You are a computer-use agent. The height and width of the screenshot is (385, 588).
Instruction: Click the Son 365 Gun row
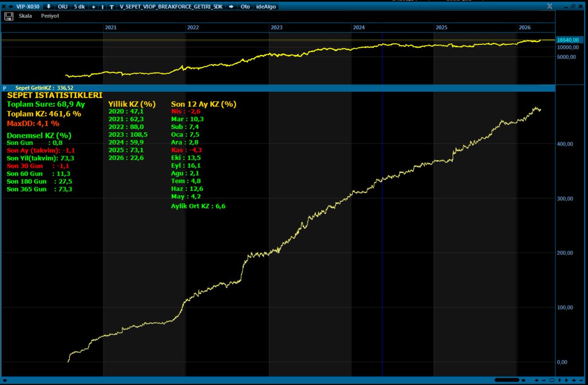click(40, 189)
